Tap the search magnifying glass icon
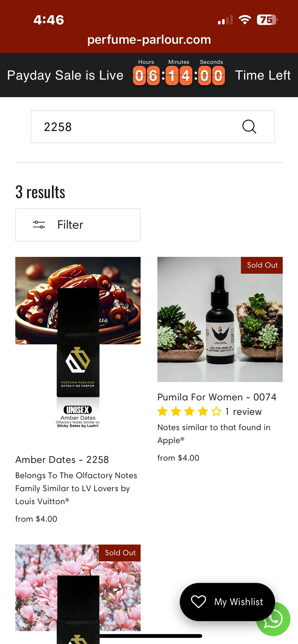Screen dimensions: 298x644 coord(249,127)
